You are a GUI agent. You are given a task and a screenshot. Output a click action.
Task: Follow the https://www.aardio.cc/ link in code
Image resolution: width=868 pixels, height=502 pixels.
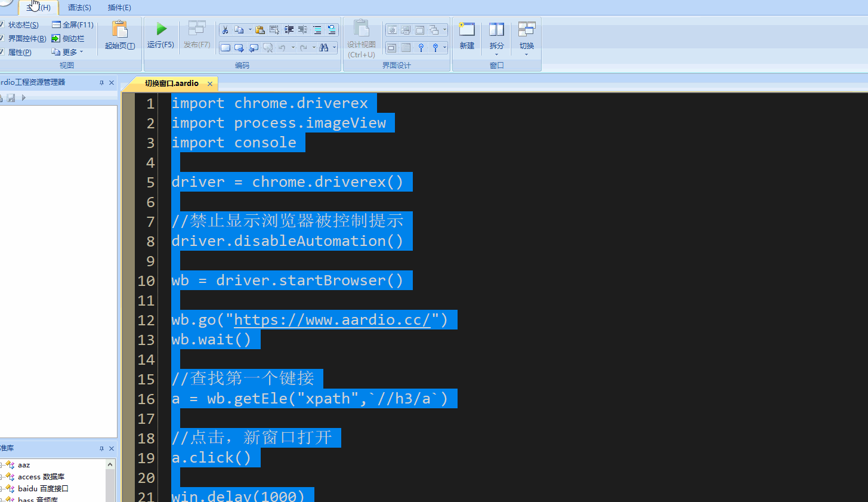pyautogui.click(x=332, y=320)
